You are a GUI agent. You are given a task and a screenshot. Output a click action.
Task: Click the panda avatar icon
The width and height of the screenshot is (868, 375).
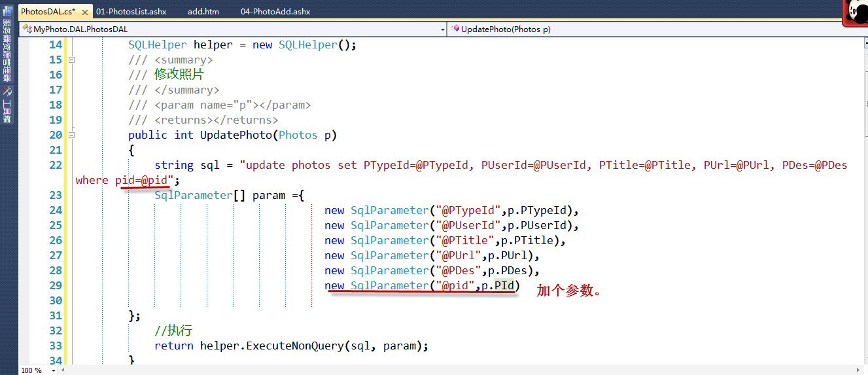point(855,13)
